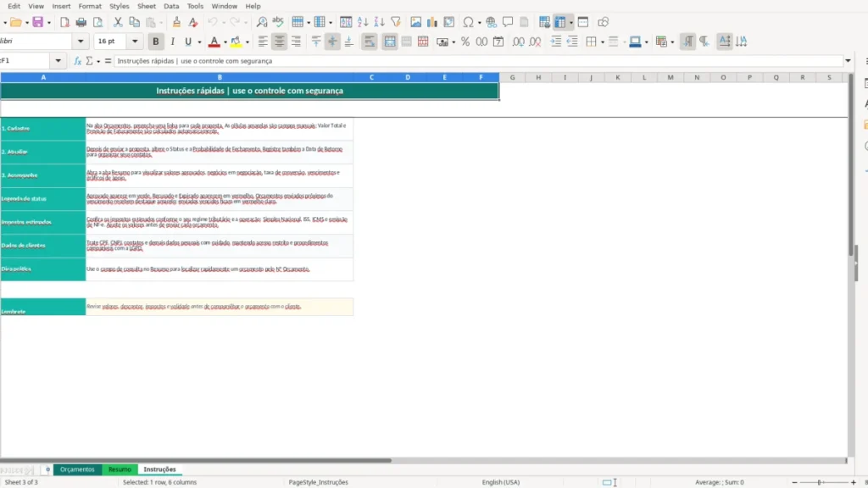This screenshot has height=488, width=868.
Task: Toggle Italic formatting
Action: pos(172,42)
